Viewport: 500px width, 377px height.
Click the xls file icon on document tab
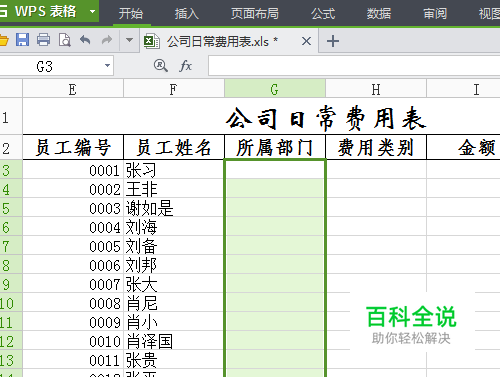tap(152, 42)
